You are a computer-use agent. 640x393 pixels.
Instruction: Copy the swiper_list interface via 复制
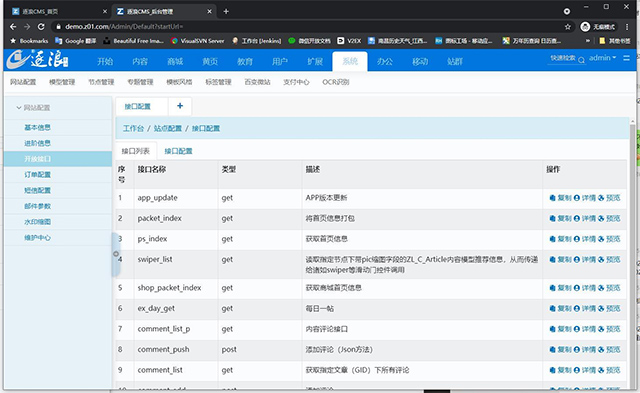click(x=560, y=260)
